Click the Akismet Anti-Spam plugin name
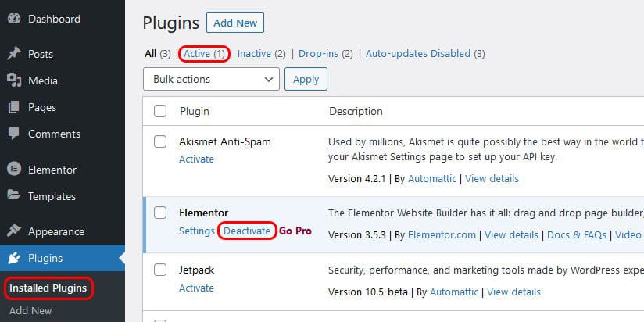Viewport: 644px width, 322px height. tap(225, 141)
